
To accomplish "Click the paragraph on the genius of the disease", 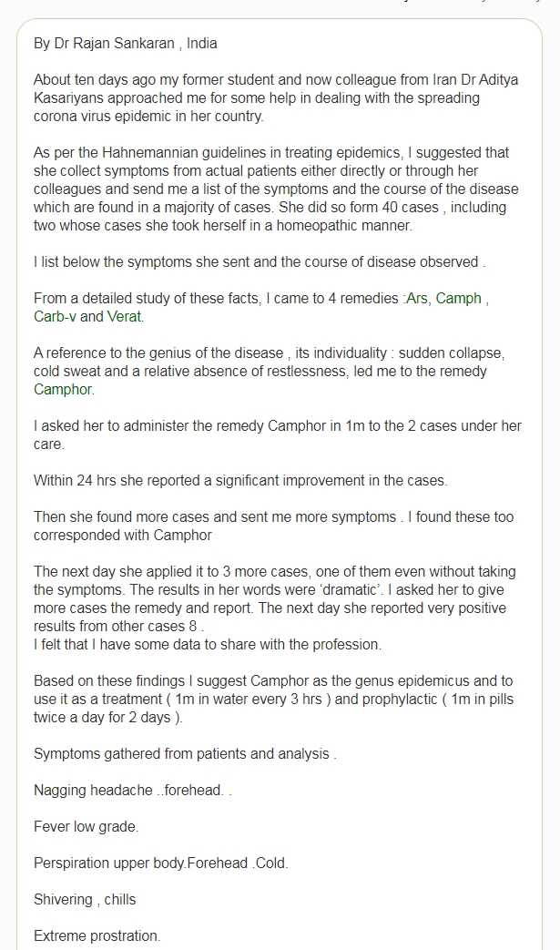I will coord(270,372).
